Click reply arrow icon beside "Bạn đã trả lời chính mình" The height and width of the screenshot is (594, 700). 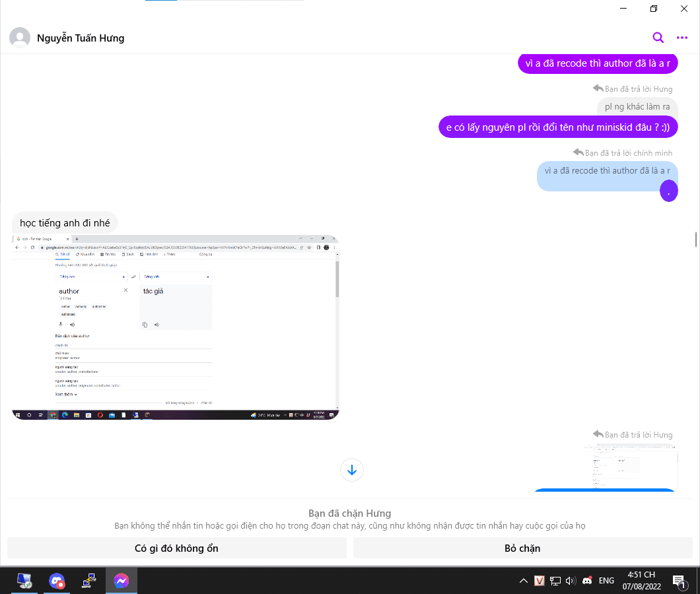pos(578,152)
